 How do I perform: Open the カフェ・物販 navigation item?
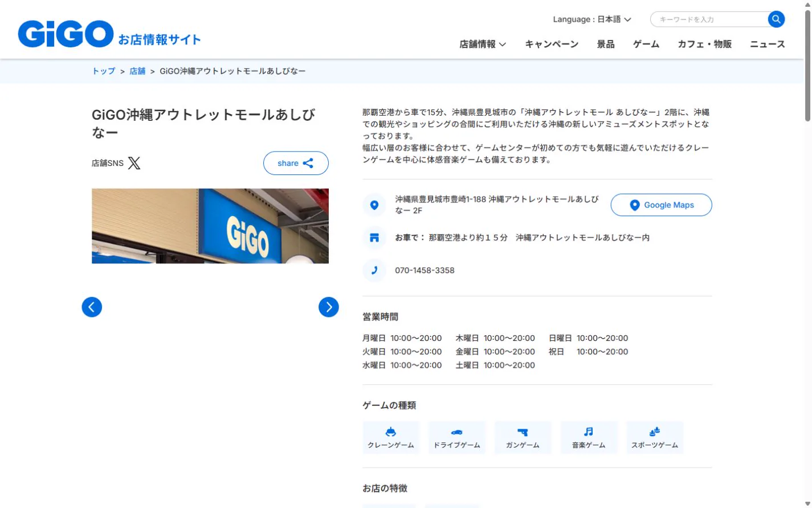(705, 44)
